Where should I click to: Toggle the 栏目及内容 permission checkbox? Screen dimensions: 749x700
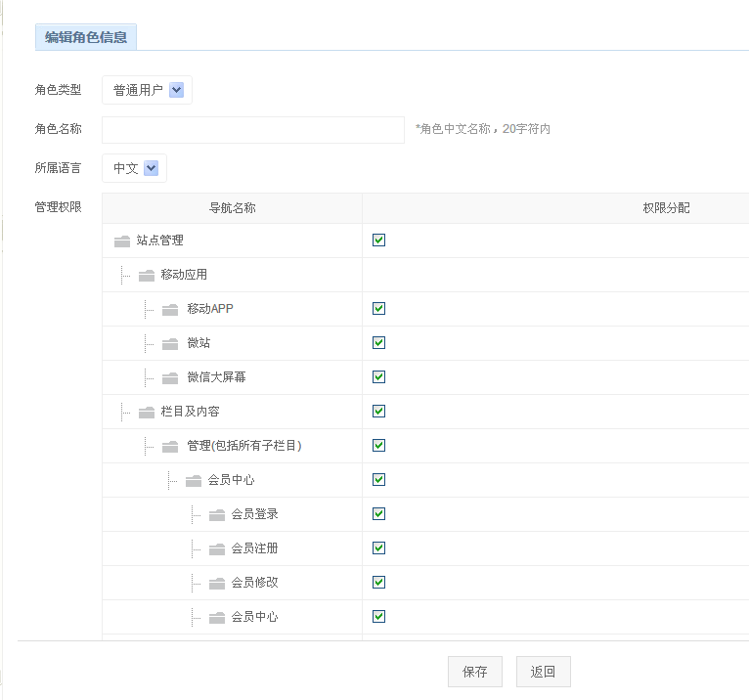click(379, 412)
